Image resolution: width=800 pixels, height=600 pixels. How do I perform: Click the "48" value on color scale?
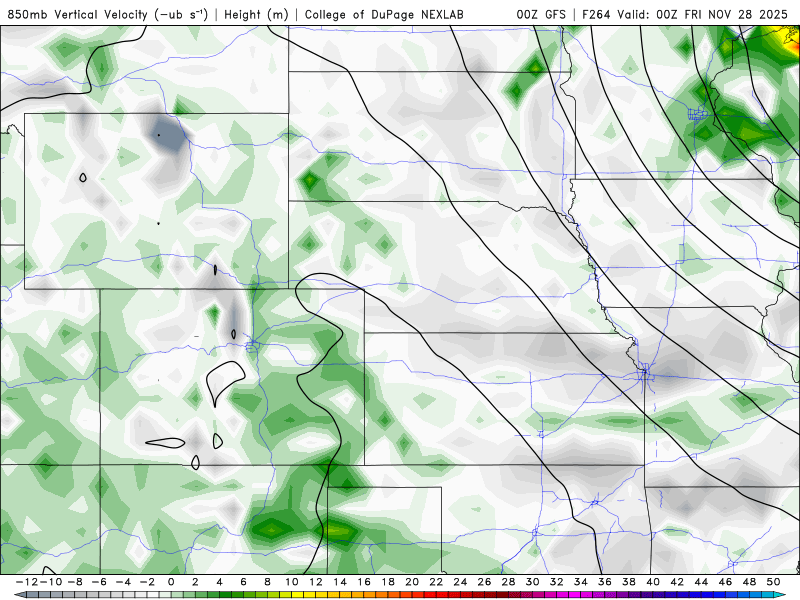point(749,582)
